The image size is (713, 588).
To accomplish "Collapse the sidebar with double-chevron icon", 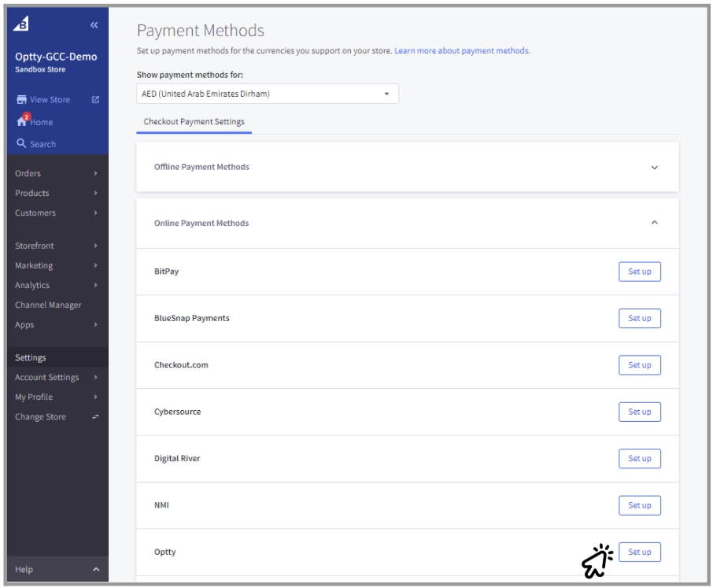I will 94,25.
